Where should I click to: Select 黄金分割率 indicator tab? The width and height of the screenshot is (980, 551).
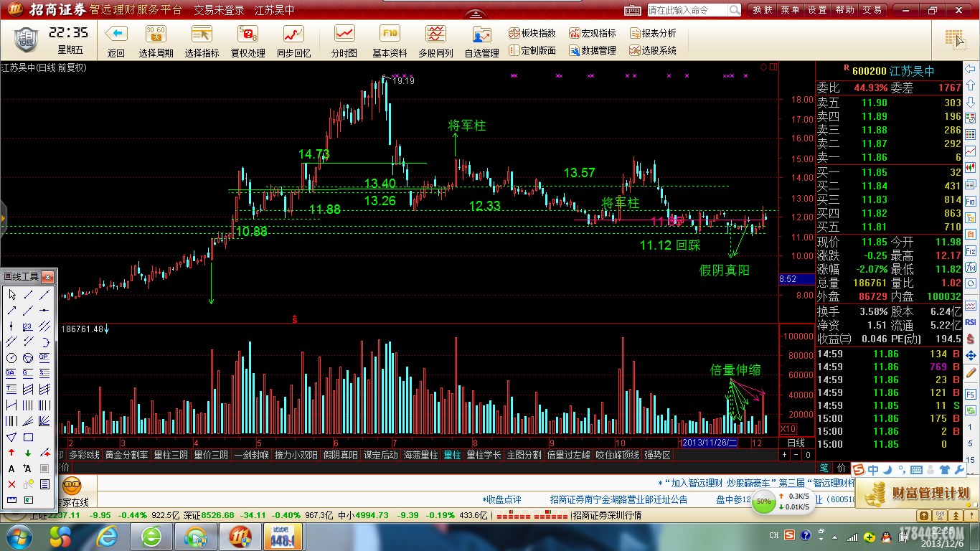[126, 455]
